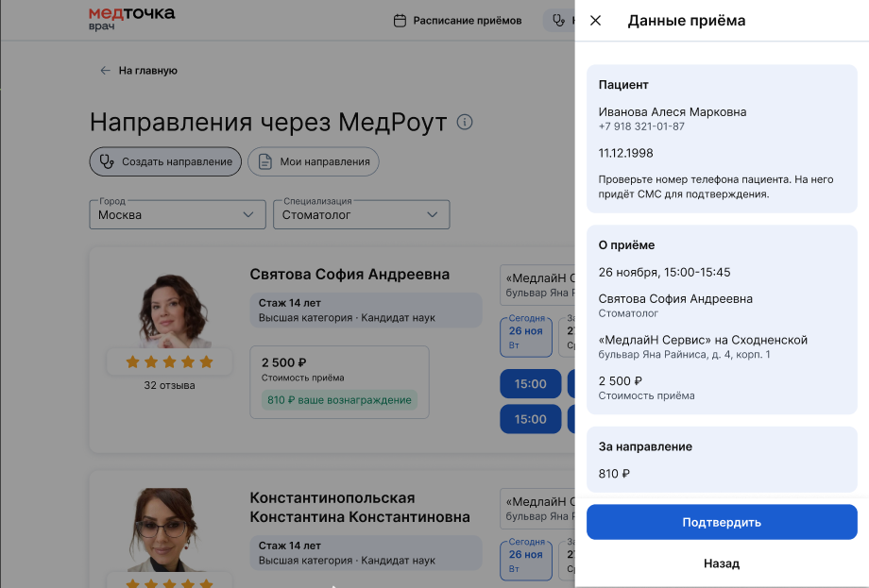
Task: Open the Город dropdown with Москва
Action: click(x=176, y=214)
